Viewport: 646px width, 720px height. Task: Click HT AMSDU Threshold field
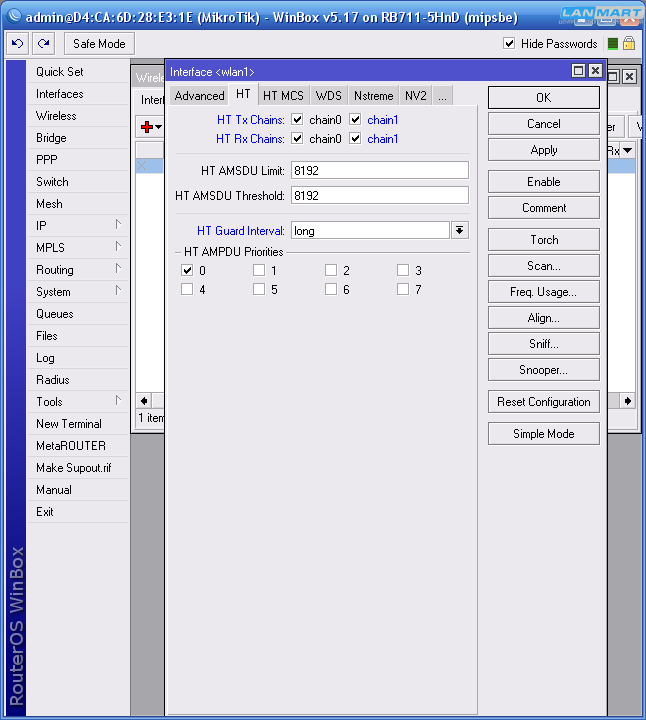(x=380, y=195)
